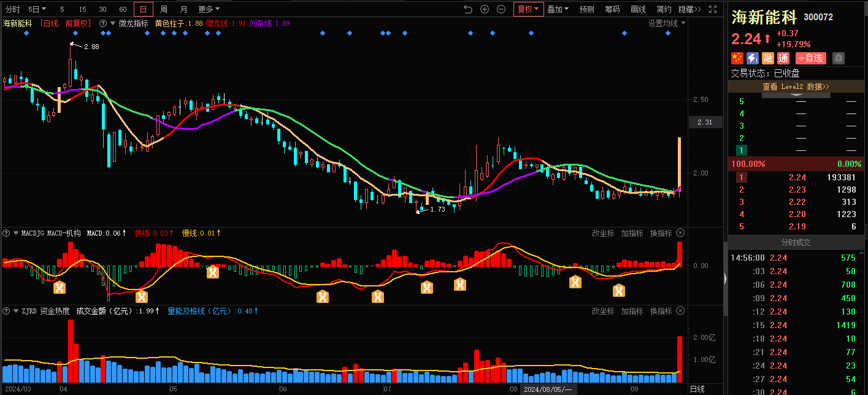Viewport: 868px width, 395px height.
Task: Zoom out chart with minus circle icon
Action: pos(501,9)
